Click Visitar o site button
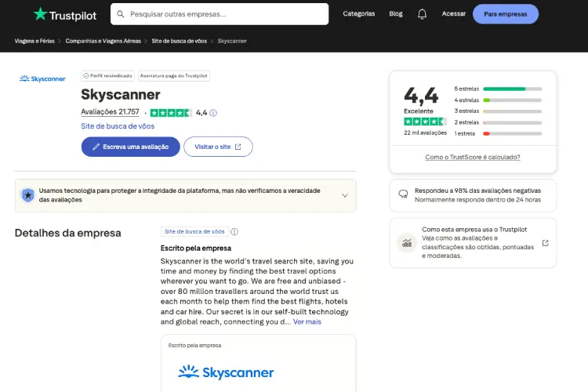 [x=218, y=147]
